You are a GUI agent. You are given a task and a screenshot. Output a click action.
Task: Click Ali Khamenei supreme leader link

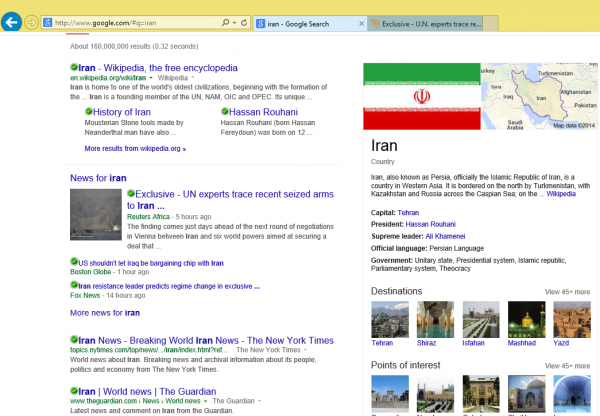pos(445,237)
